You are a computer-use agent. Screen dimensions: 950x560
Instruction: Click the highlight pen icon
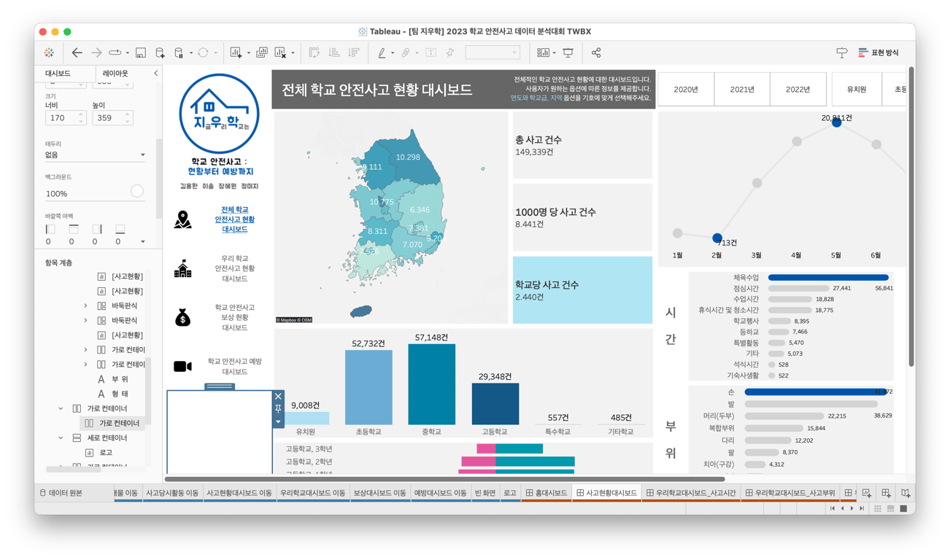382,52
